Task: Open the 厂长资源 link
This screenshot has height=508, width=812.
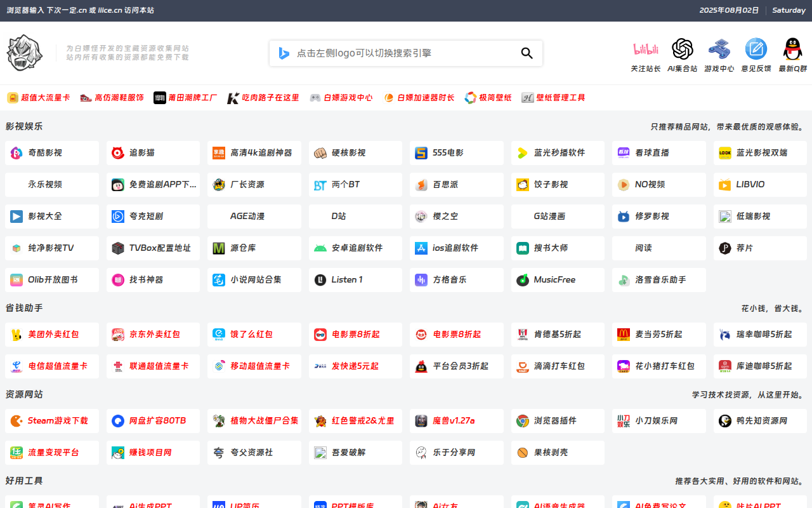Action: [254, 185]
